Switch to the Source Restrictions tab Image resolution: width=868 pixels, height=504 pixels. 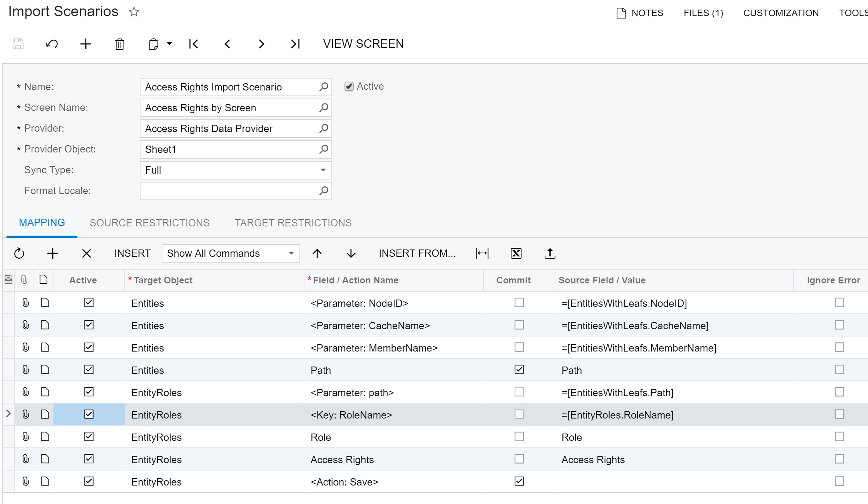149,223
